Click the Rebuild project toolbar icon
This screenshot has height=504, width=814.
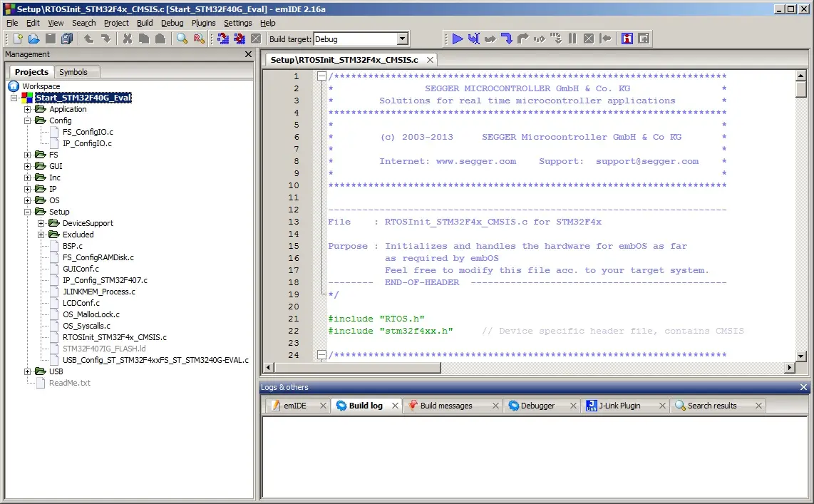coord(239,38)
